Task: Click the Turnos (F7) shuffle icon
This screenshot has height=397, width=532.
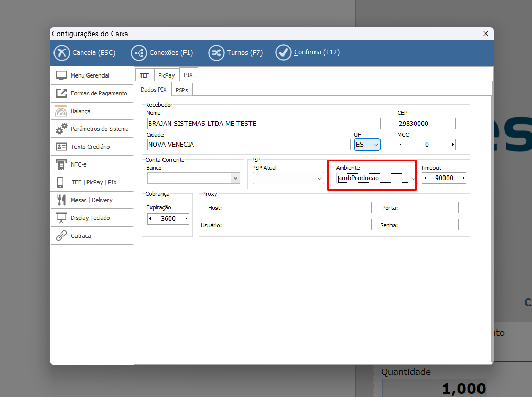Action: tap(216, 53)
